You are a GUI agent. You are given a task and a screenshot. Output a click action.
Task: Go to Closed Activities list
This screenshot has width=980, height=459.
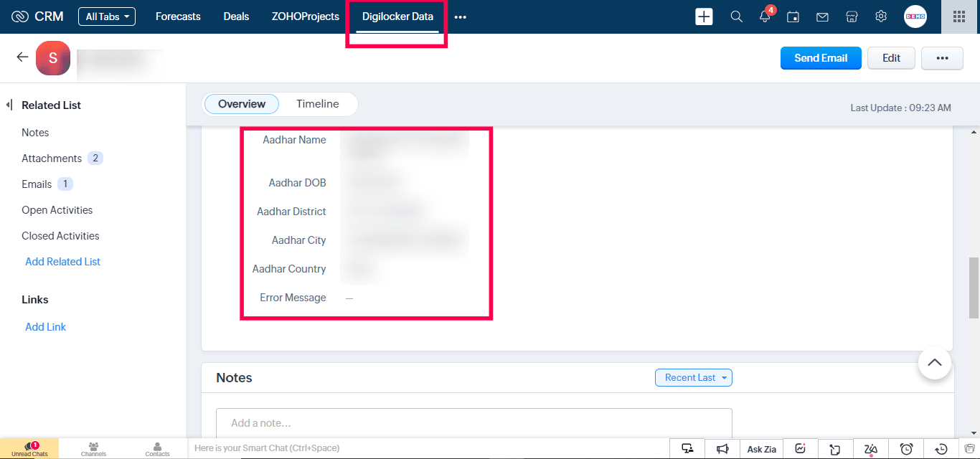pos(60,236)
